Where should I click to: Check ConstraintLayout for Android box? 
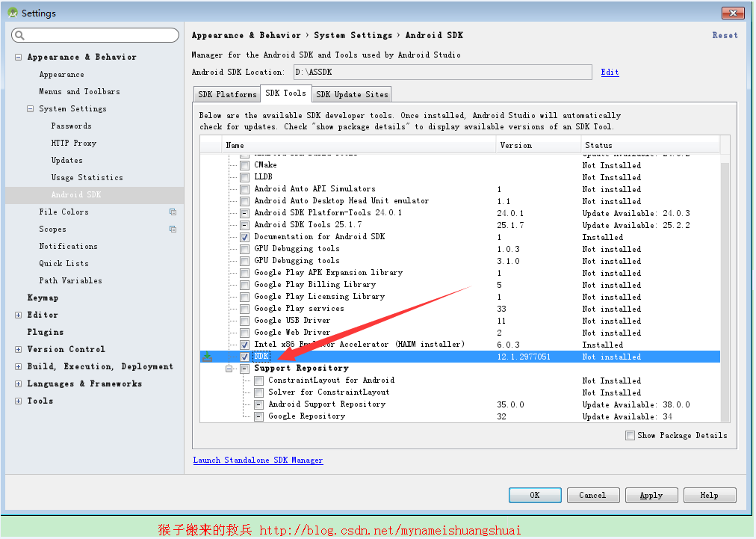pyautogui.click(x=259, y=381)
